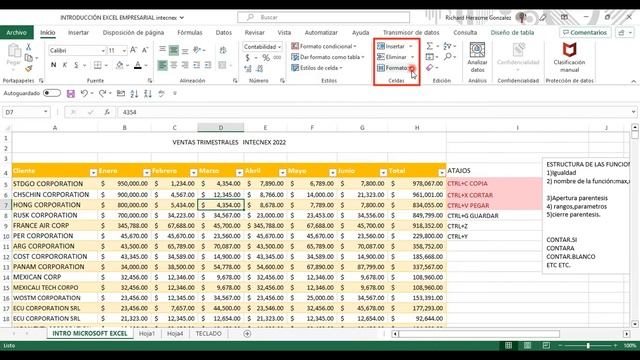Click the Find and Select magnifier icon

[448, 57]
